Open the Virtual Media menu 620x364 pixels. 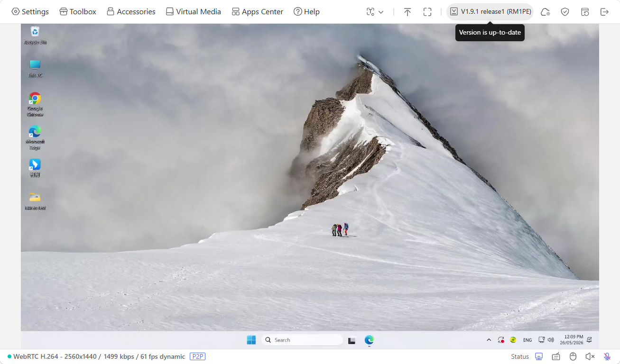[194, 12]
